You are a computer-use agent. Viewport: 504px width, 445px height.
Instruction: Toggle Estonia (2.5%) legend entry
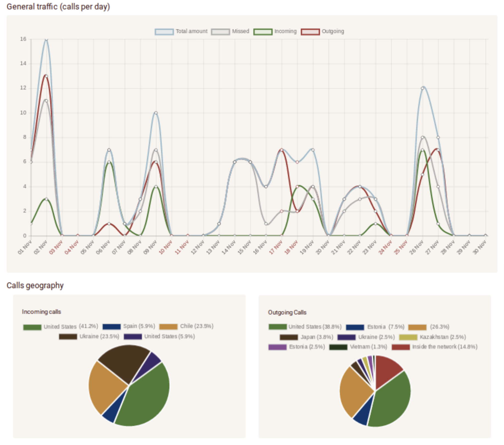pos(297,347)
